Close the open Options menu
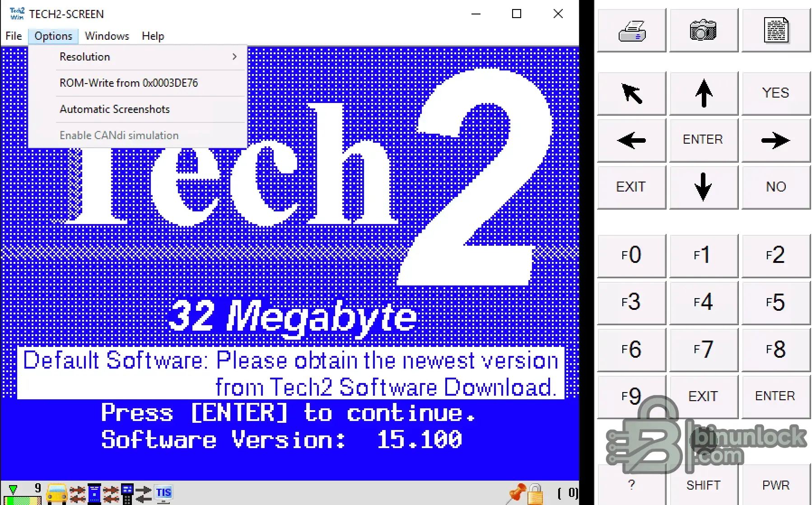Viewport: 812px width, 505px height. pos(53,36)
